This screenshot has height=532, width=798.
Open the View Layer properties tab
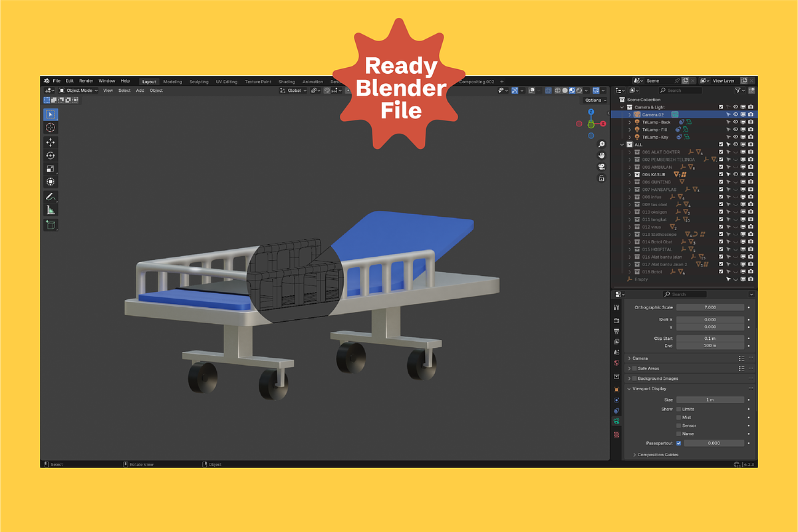click(617, 341)
